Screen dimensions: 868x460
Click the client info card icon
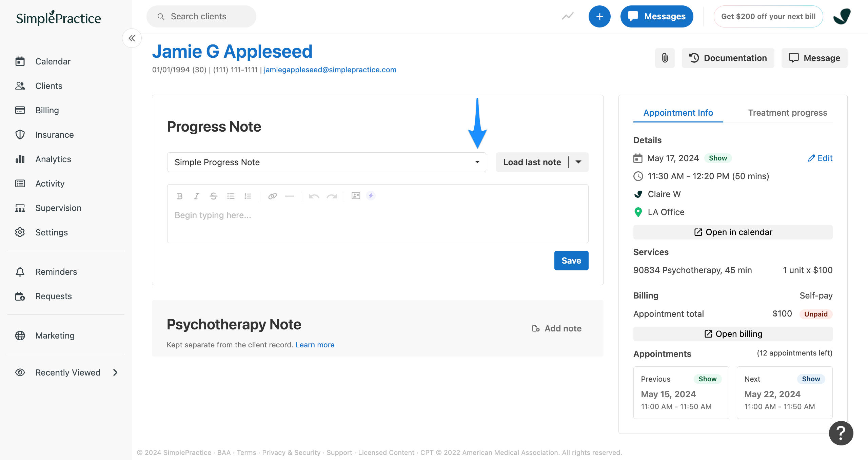(356, 195)
